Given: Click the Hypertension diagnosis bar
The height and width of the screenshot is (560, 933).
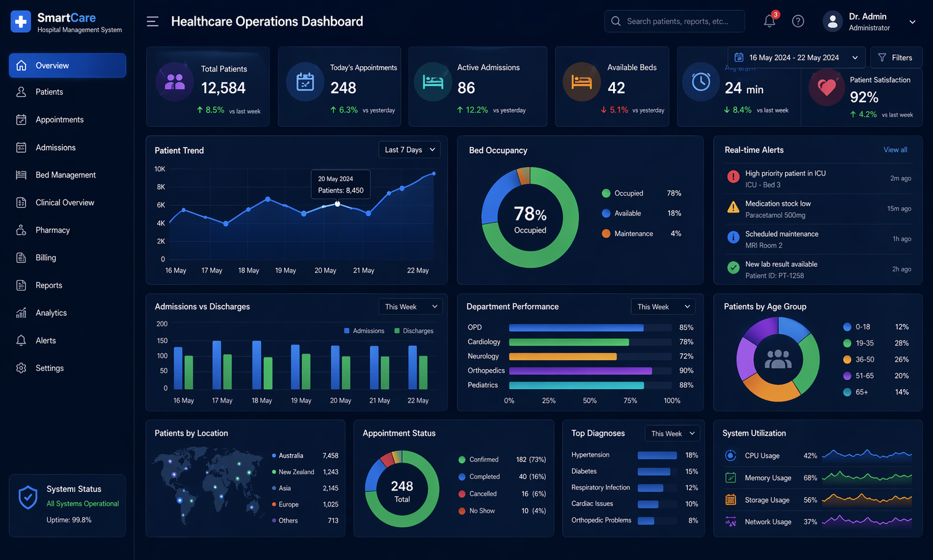Looking at the screenshot, I should (657, 455).
